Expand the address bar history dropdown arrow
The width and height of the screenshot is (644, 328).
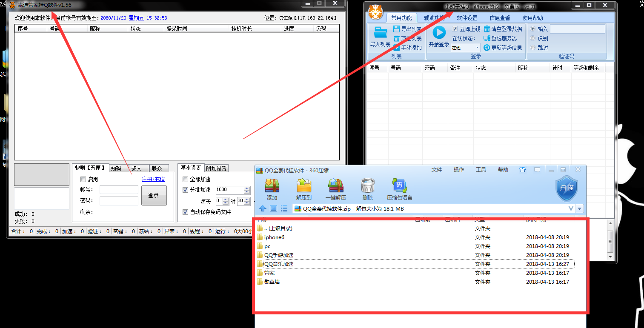click(x=580, y=209)
